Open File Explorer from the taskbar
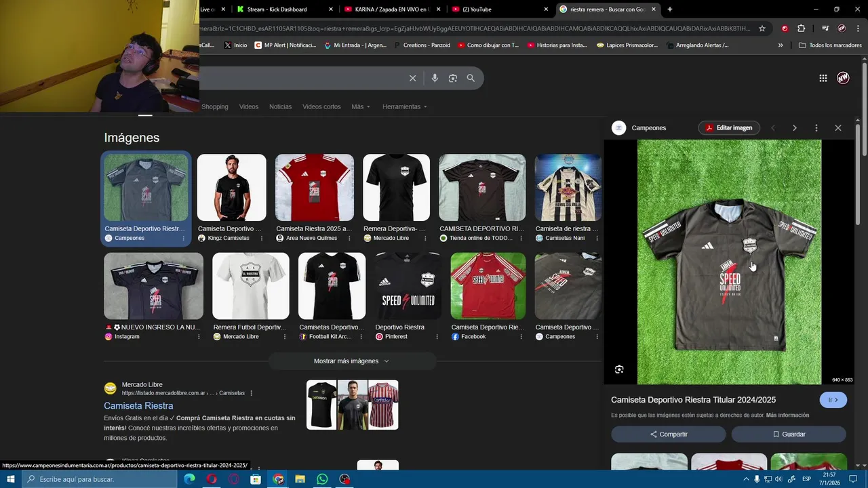Image resolution: width=868 pixels, height=488 pixels. click(300, 479)
